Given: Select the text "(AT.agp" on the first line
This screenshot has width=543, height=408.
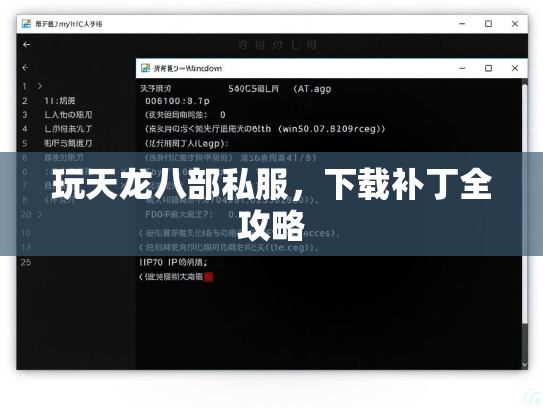Looking at the screenshot, I should click(x=312, y=89).
